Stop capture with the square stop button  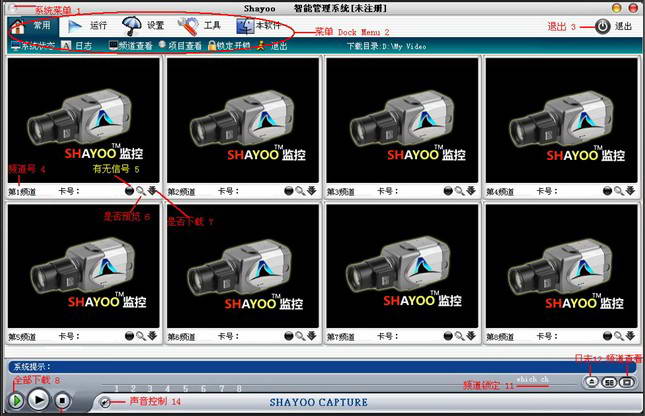coord(62,400)
